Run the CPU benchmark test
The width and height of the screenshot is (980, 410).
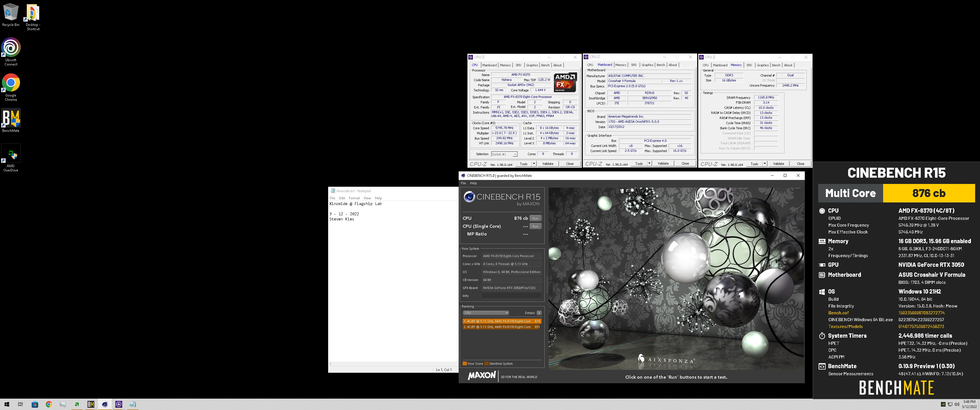tap(535, 218)
